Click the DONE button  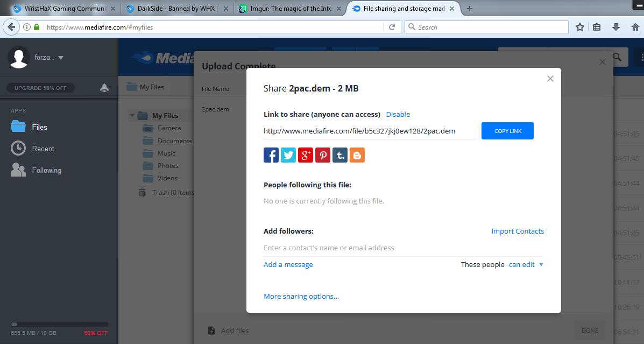click(590, 331)
